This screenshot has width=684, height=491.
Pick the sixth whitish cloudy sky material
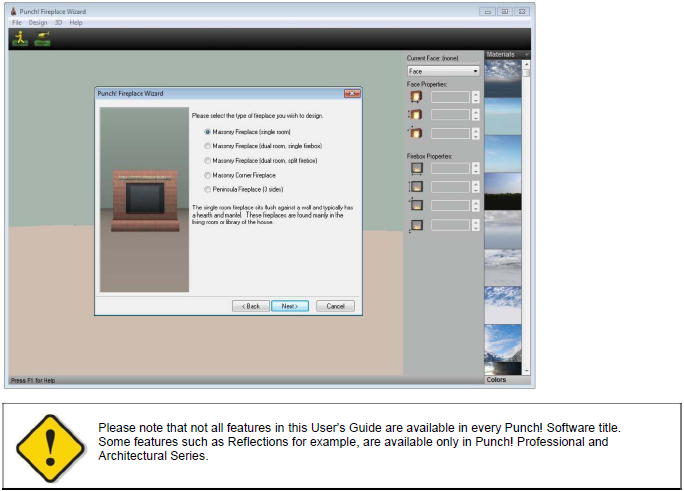pyautogui.click(x=503, y=267)
